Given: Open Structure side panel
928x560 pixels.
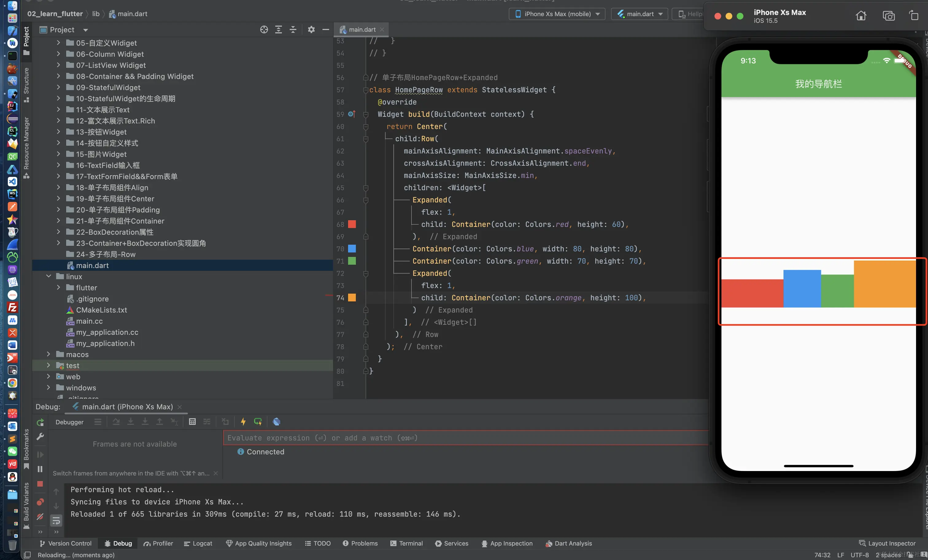Looking at the screenshot, I should click(x=26, y=85).
